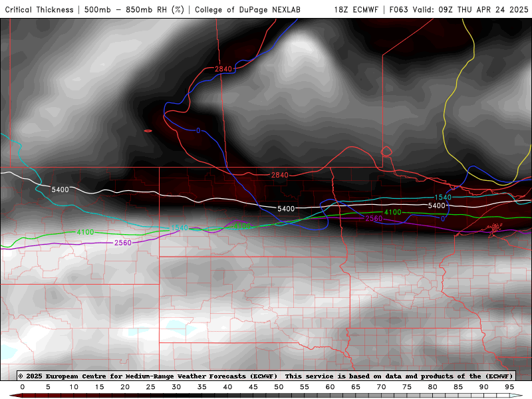Click the colorbar tick label 30
This screenshot has height=399, width=532.
point(176,387)
